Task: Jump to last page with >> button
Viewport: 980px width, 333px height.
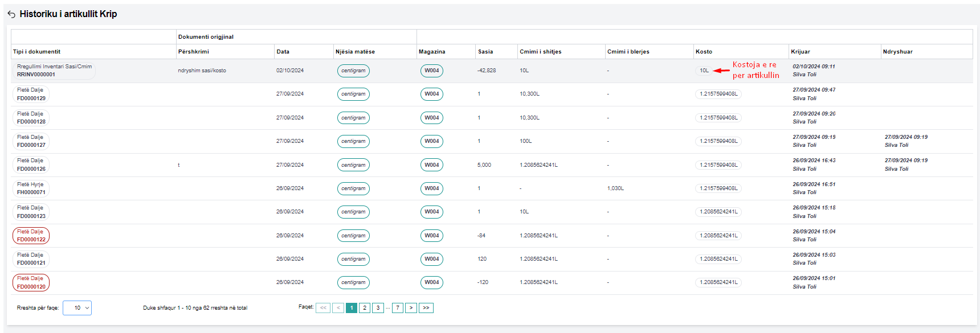Action: point(426,308)
